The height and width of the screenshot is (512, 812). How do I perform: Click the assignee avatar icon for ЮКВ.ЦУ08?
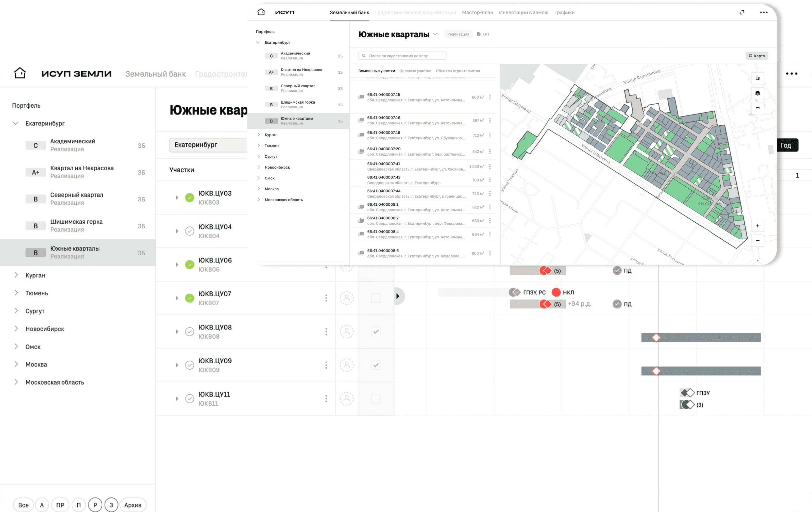pos(347,332)
